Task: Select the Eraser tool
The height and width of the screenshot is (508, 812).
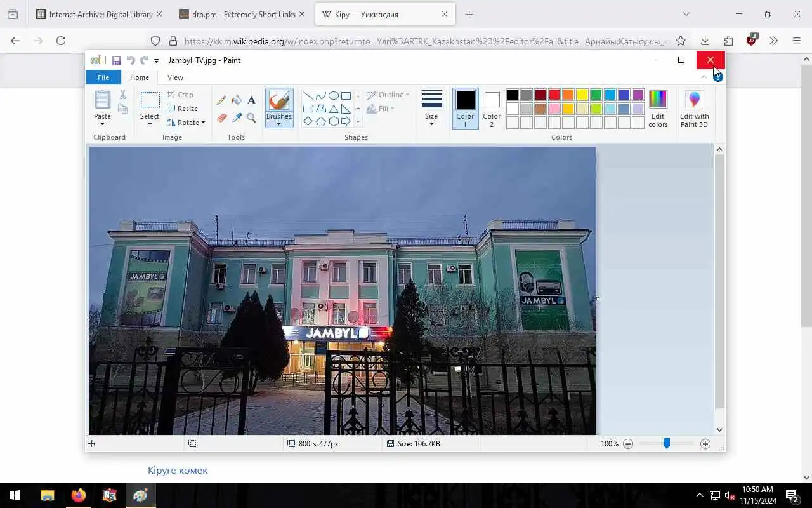Action: point(221,118)
